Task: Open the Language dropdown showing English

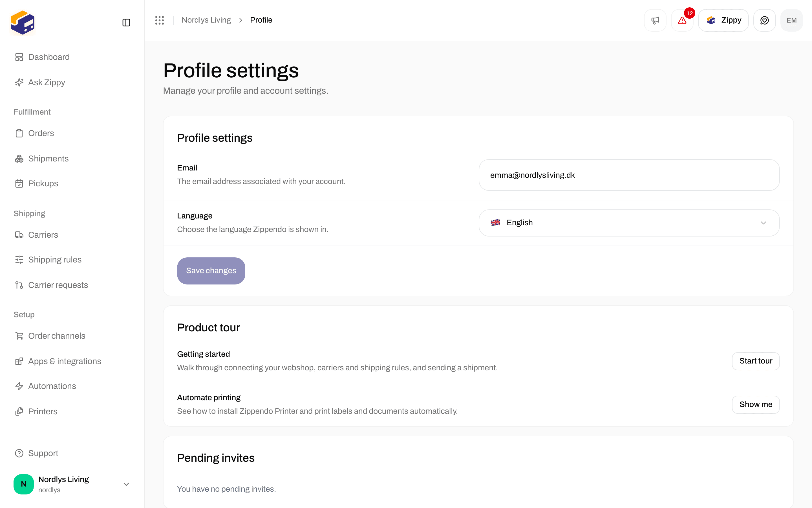Action: click(629, 223)
